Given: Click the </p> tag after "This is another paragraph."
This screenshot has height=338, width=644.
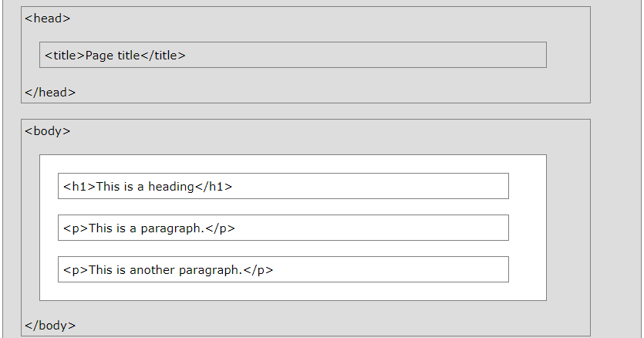Looking at the screenshot, I should pos(258,269).
